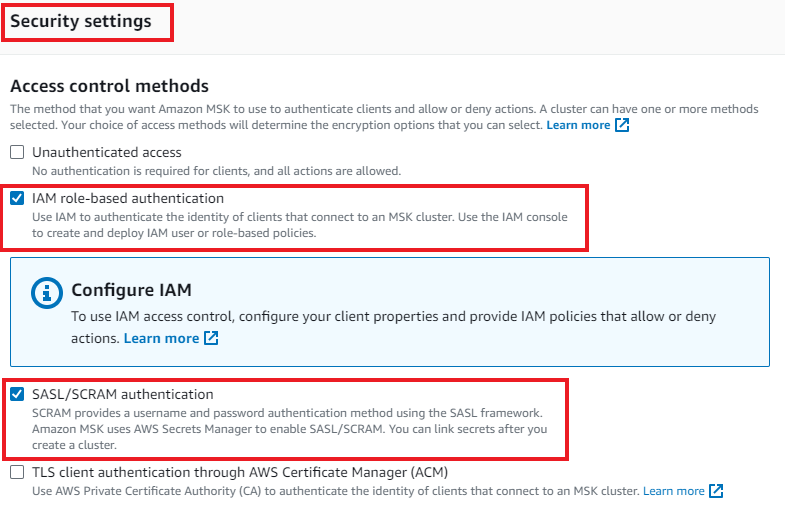The height and width of the screenshot is (512, 785).
Task: Click the 'Unauthenticated access' label
Action: click(x=107, y=152)
